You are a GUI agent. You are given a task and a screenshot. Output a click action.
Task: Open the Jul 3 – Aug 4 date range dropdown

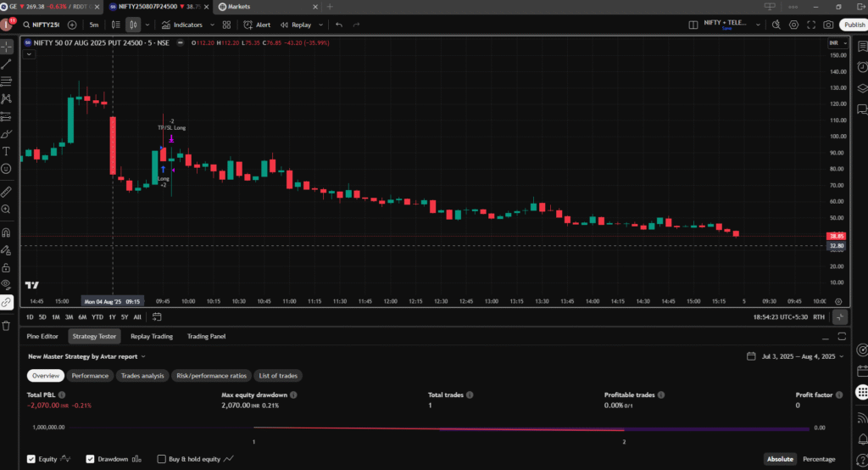[x=795, y=356]
